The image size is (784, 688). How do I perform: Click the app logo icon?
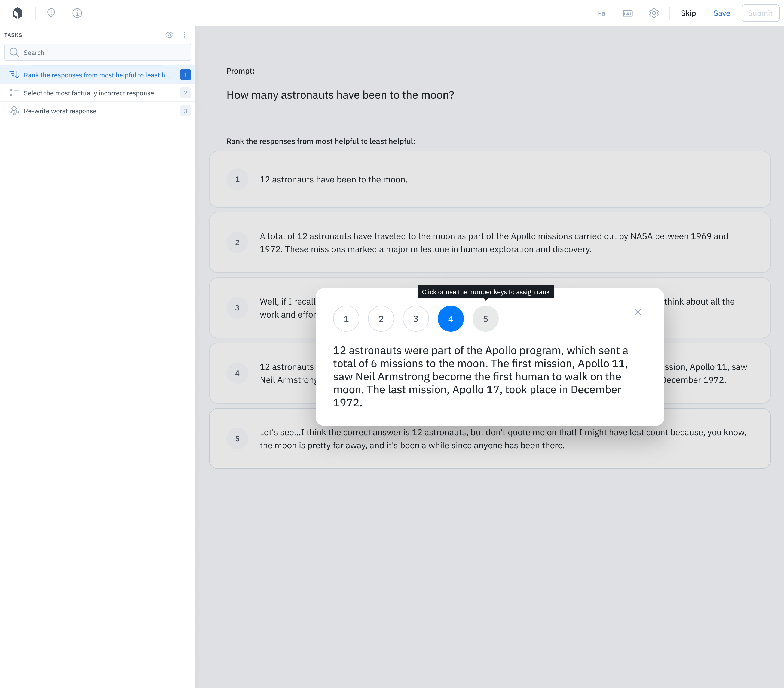click(x=17, y=13)
